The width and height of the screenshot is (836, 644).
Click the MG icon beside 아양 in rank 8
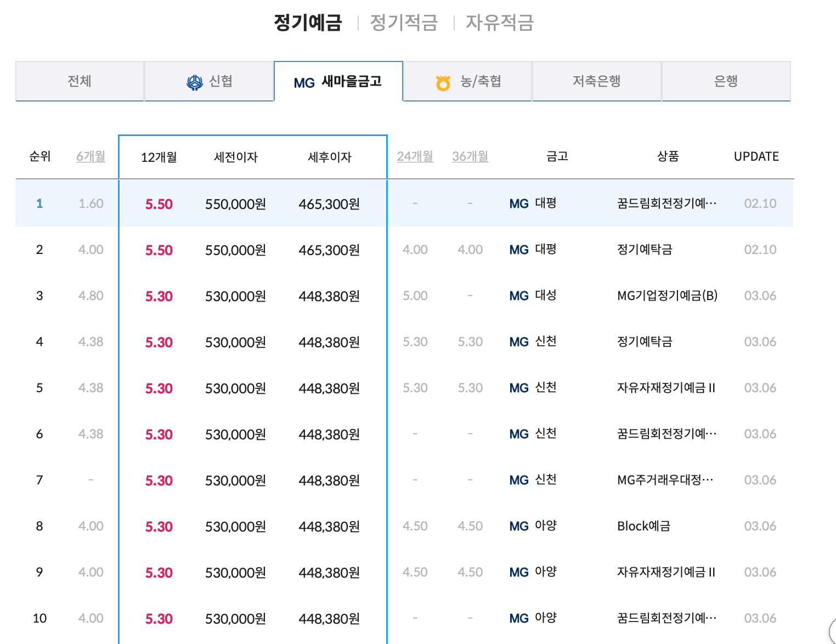coord(518,526)
